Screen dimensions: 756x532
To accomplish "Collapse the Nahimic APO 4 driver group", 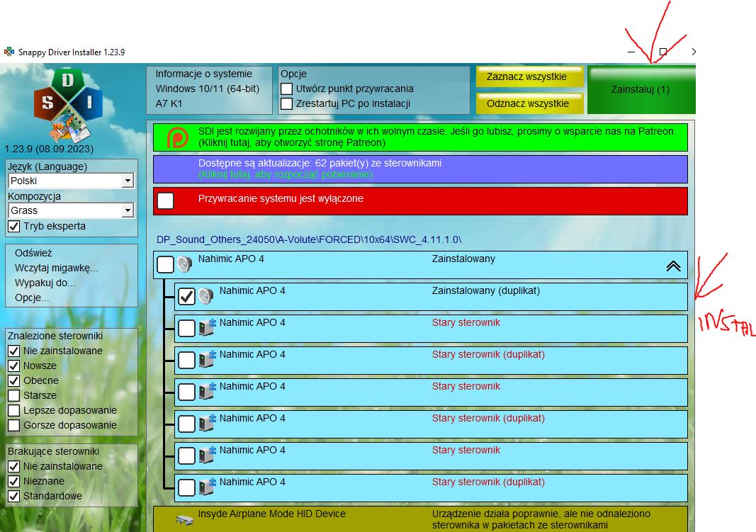I will click(x=672, y=266).
